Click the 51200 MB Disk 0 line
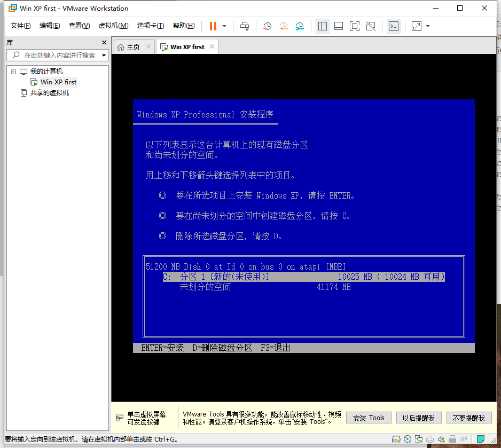 pos(246,266)
